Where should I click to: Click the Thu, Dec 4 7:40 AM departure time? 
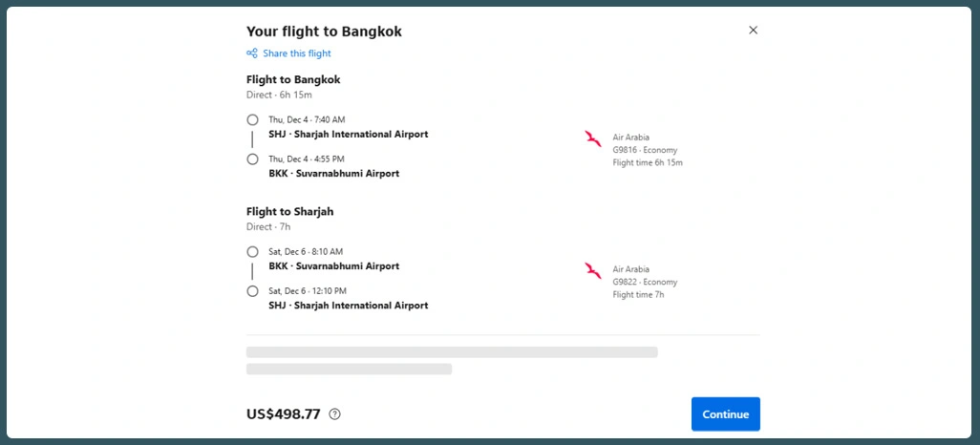[307, 120]
